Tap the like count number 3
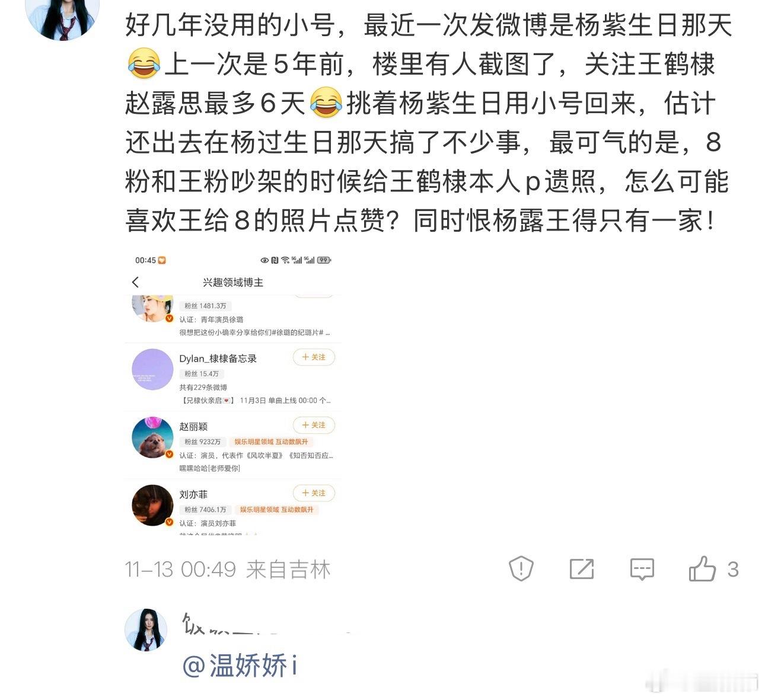 coord(733,570)
